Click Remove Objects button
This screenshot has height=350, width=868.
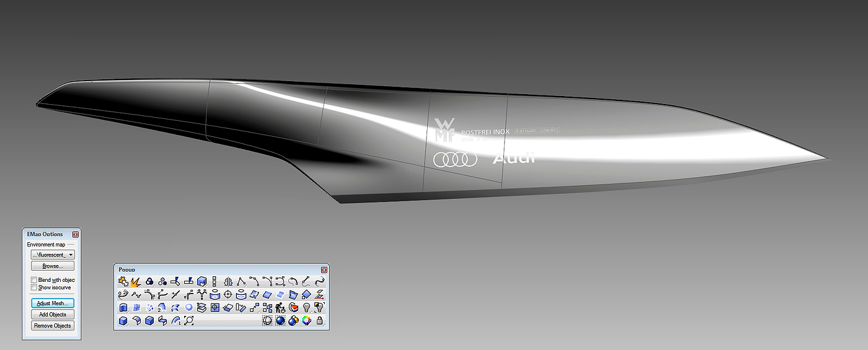pyautogui.click(x=52, y=325)
